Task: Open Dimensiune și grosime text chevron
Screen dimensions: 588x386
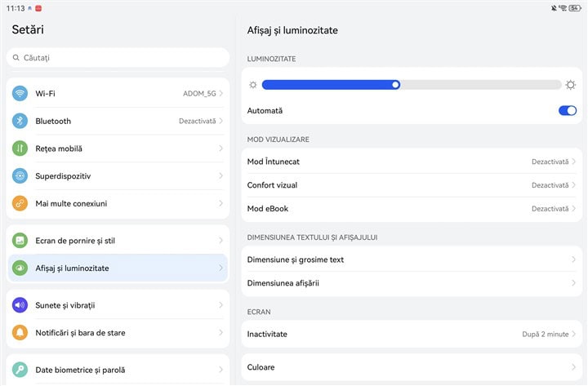Action: coord(573,260)
